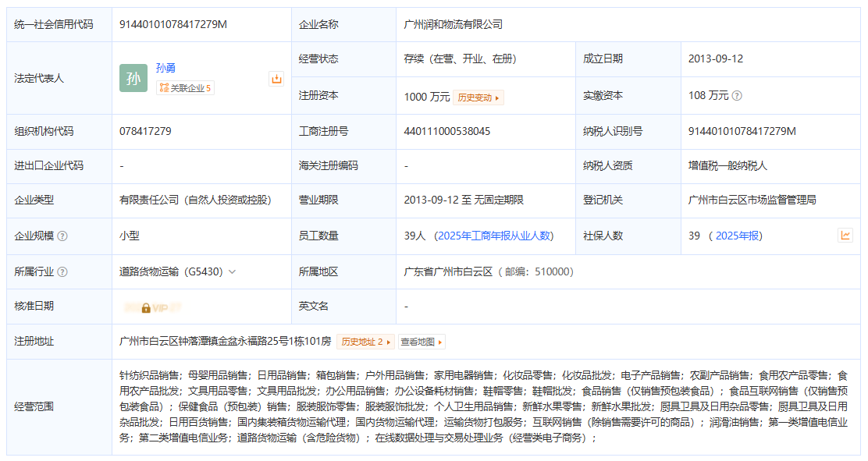Expand 历史地址 2 address history
This screenshot has width=868, height=461.
click(365, 342)
